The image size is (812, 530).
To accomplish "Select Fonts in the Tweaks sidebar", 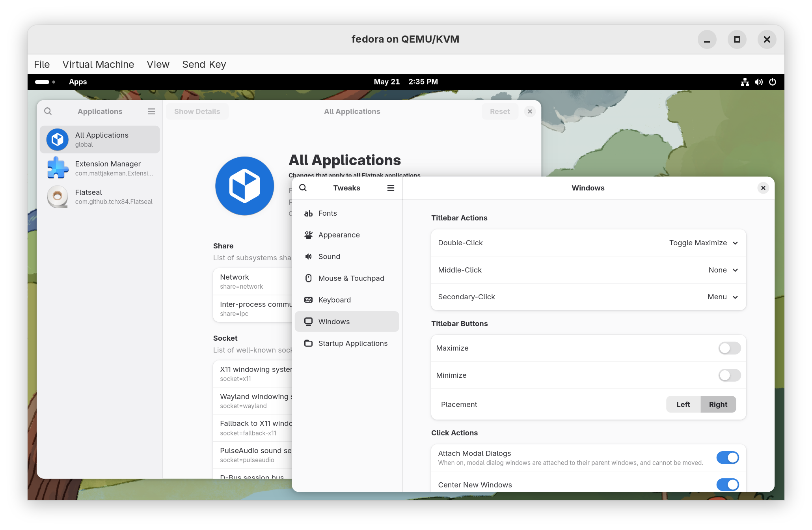I will (x=347, y=213).
